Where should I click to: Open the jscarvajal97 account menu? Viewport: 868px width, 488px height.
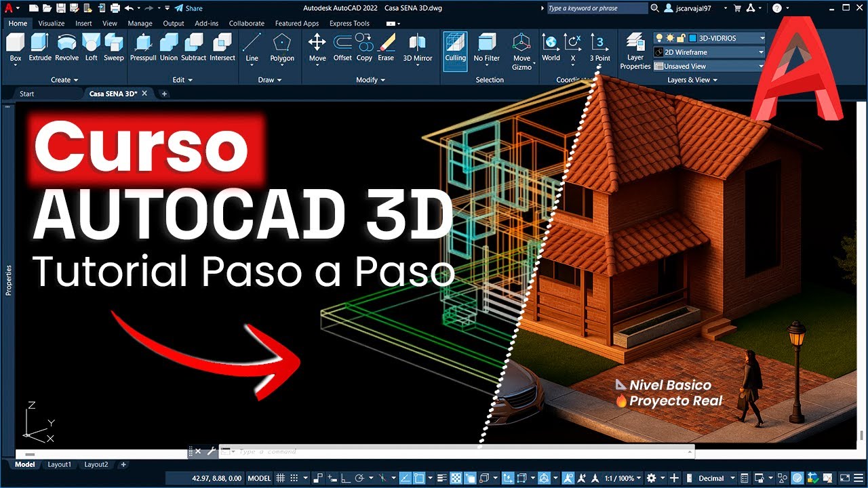pos(697,8)
